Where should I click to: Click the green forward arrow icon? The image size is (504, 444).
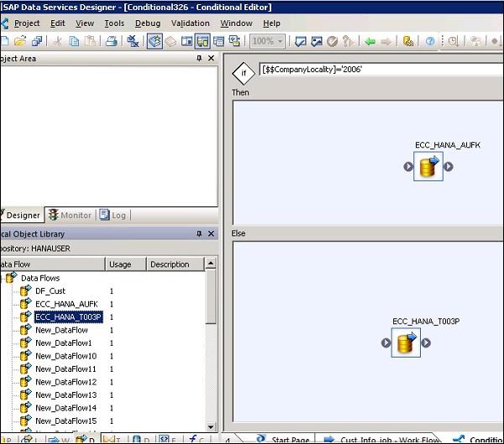pyautogui.click(x=386, y=41)
